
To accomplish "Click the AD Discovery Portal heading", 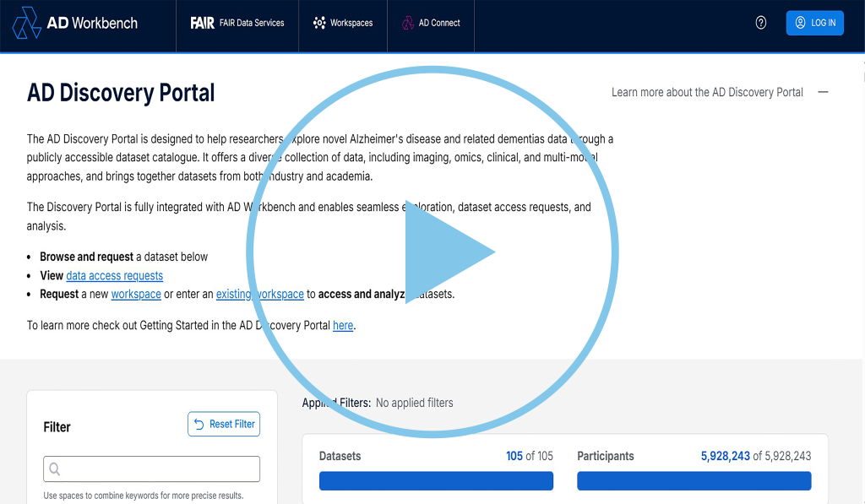I will tap(121, 93).
